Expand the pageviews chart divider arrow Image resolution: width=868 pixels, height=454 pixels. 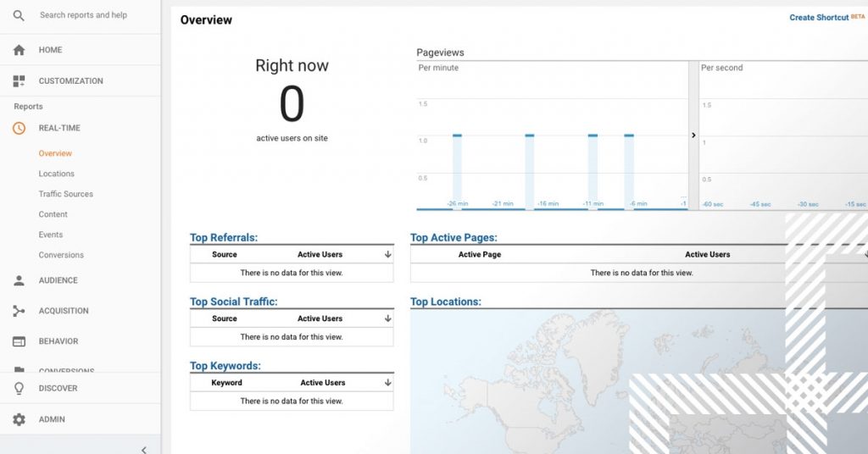tap(693, 136)
